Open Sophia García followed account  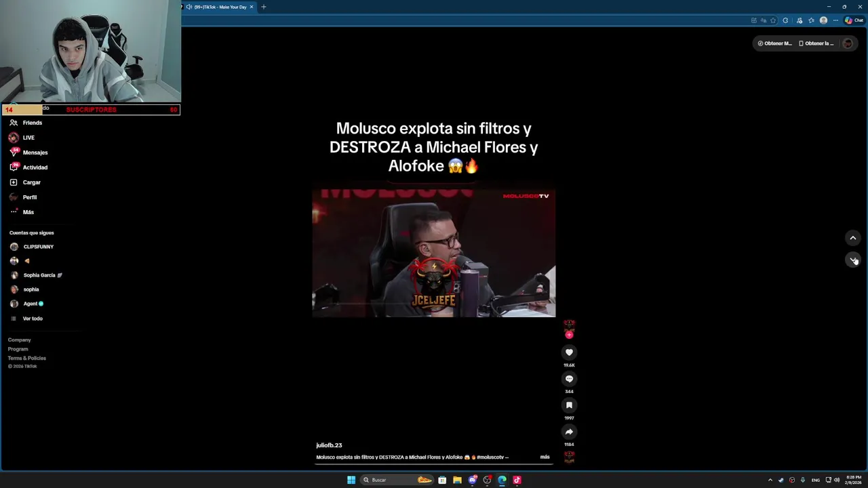pyautogui.click(x=36, y=275)
